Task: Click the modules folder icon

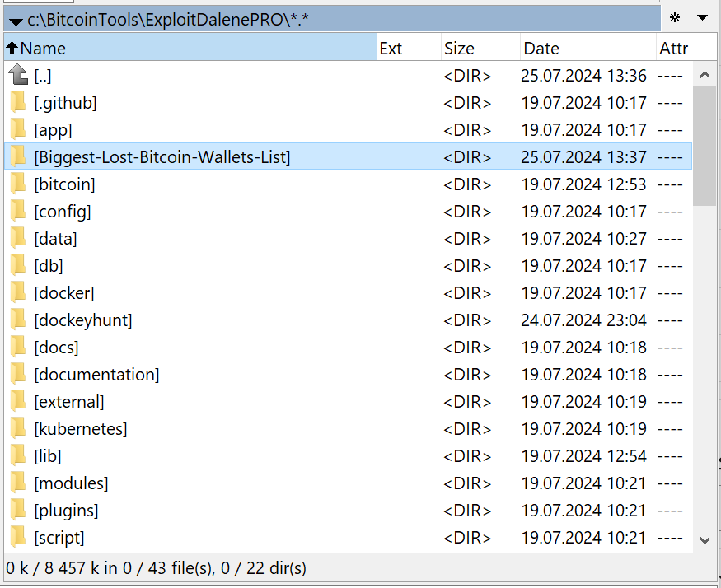Action: coord(18,483)
